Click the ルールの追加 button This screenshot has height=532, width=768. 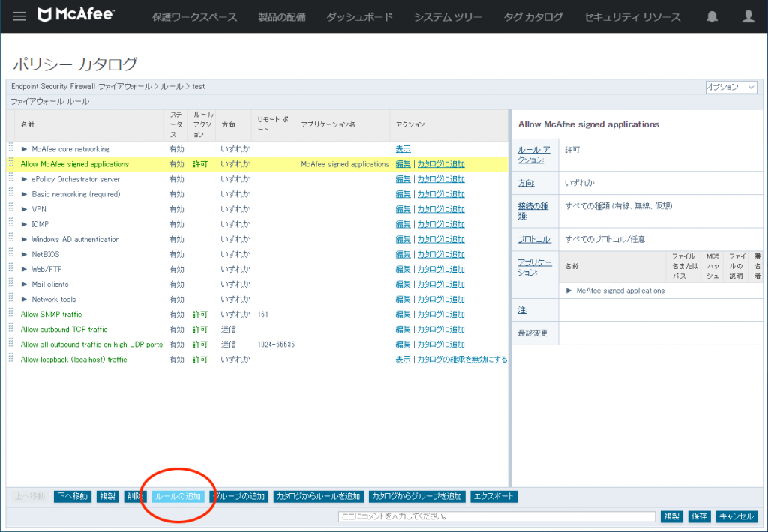pos(178,496)
